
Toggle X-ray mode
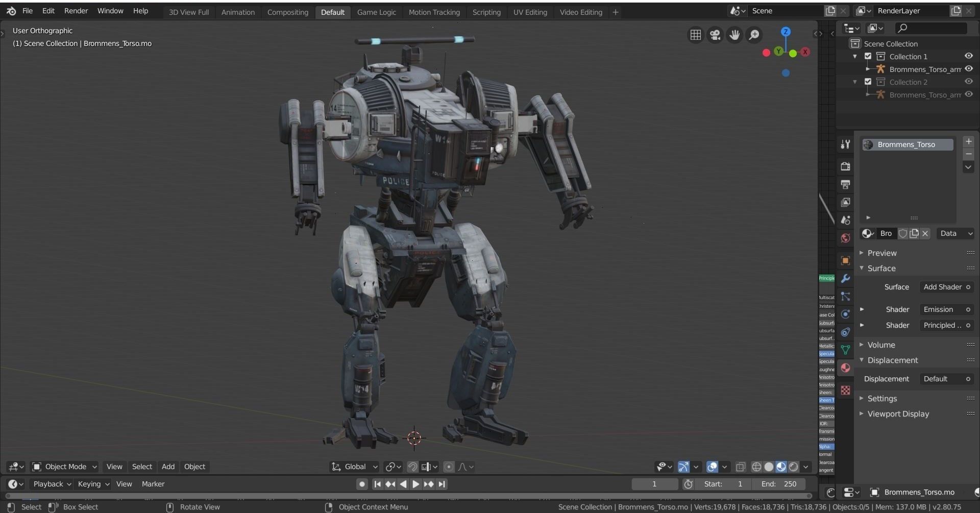[x=741, y=467]
